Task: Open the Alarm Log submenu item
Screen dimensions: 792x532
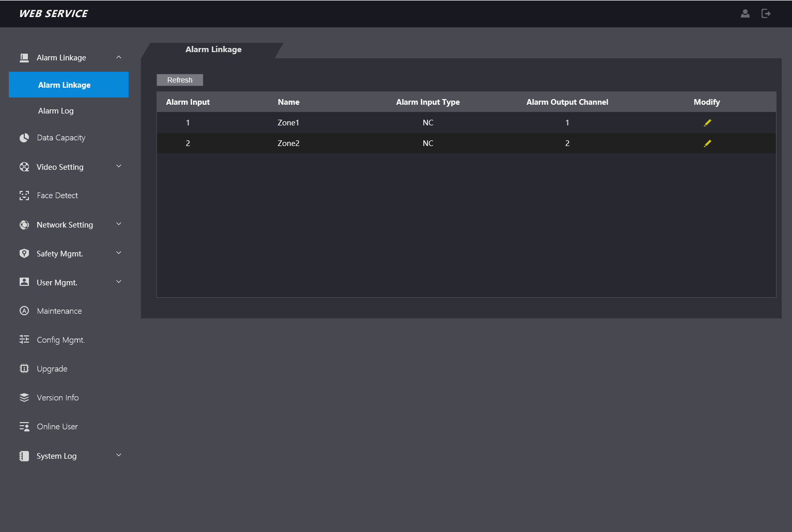Action: [x=56, y=111]
